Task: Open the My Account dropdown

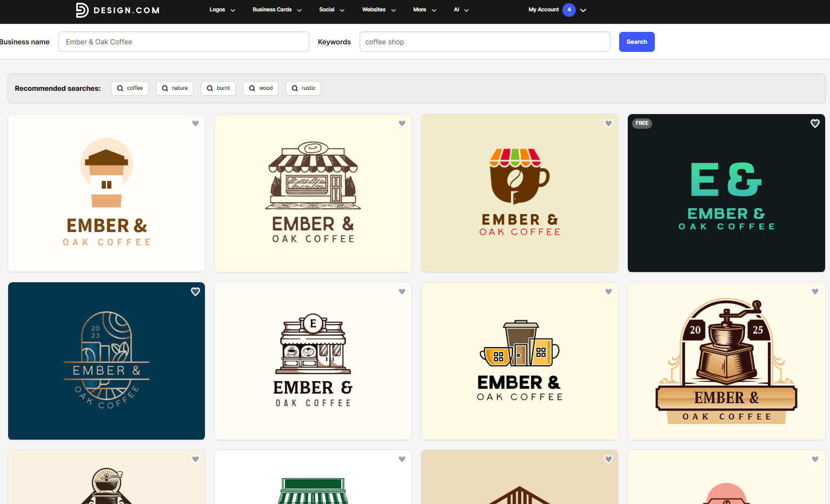Action: point(557,10)
